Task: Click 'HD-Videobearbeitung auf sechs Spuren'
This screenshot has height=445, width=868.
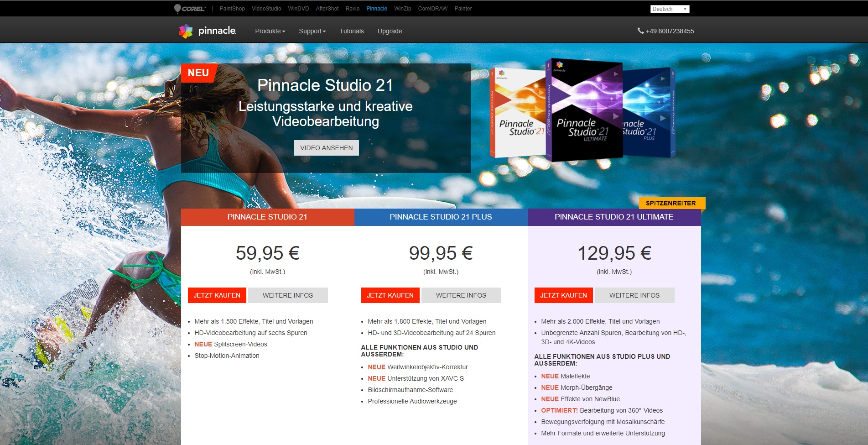Action: coord(251,333)
